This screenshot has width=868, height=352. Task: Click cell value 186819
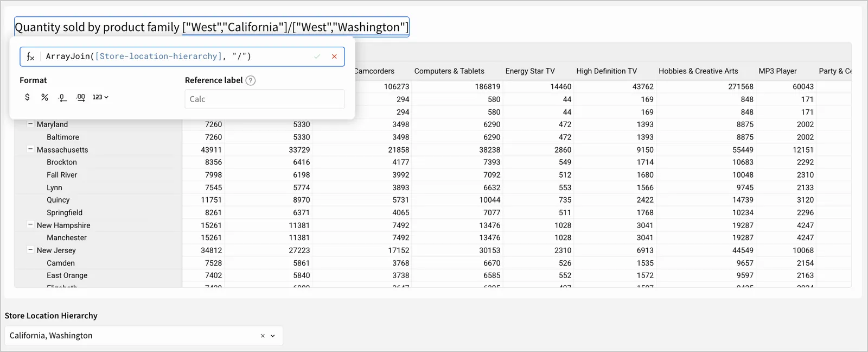click(x=488, y=86)
